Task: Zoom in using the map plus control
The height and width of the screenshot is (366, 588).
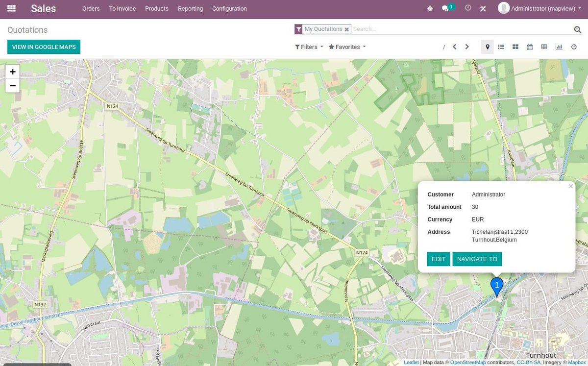Action: click(12, 71)
